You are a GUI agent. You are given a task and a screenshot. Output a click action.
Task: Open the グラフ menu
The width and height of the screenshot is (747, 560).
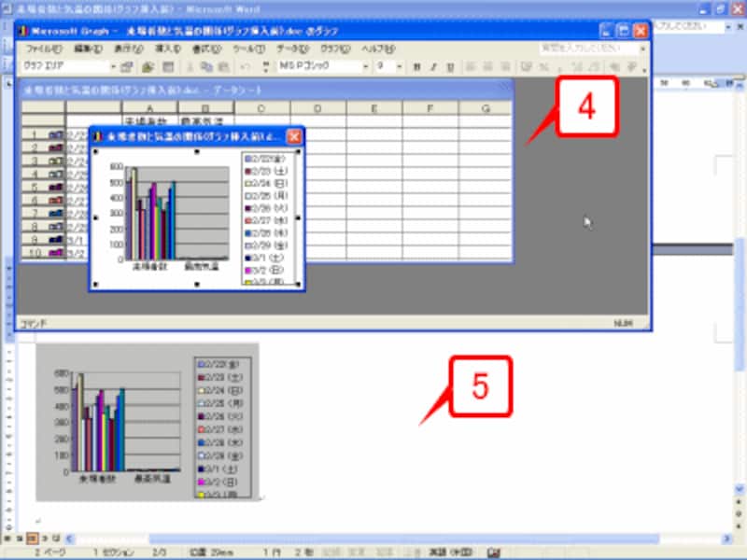tap(335, 49)
